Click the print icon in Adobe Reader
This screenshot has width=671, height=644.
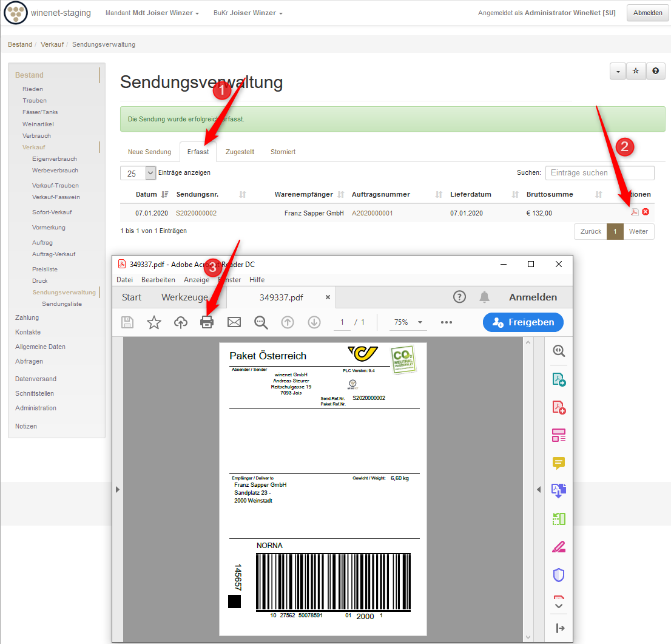click(x=207, y=322)
